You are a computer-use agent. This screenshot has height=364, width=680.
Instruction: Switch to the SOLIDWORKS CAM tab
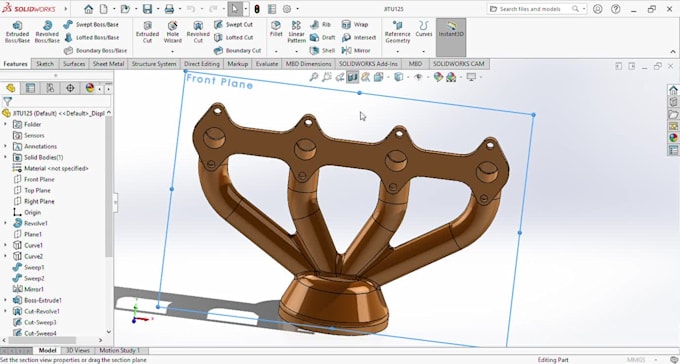pyautogui.click(x=459, y=64)
